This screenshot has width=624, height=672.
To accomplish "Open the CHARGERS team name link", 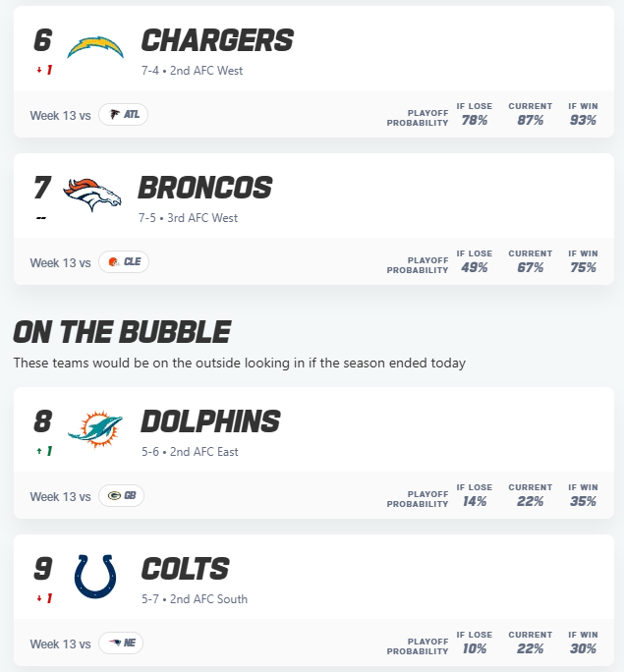I will point(217,40).
